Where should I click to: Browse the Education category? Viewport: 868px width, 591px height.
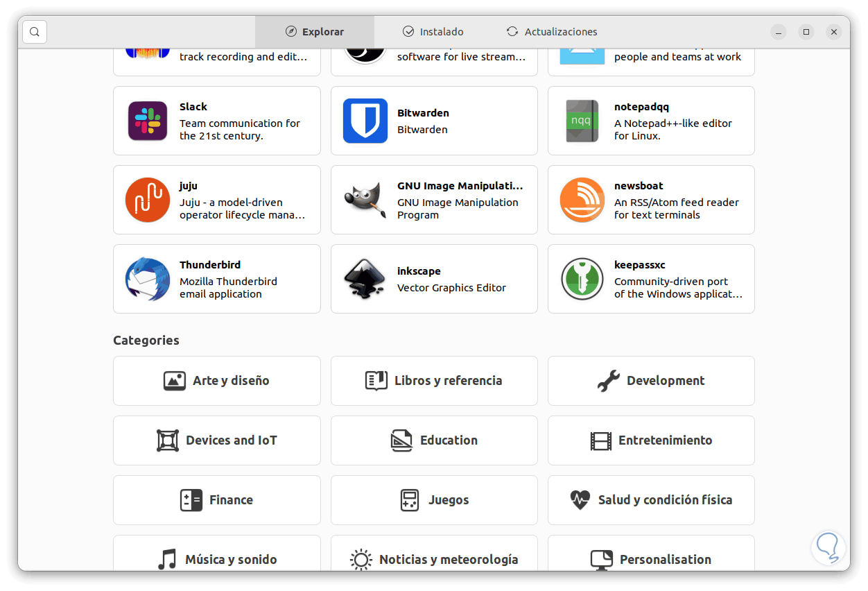pyautogui.click(x=434, y=440)
